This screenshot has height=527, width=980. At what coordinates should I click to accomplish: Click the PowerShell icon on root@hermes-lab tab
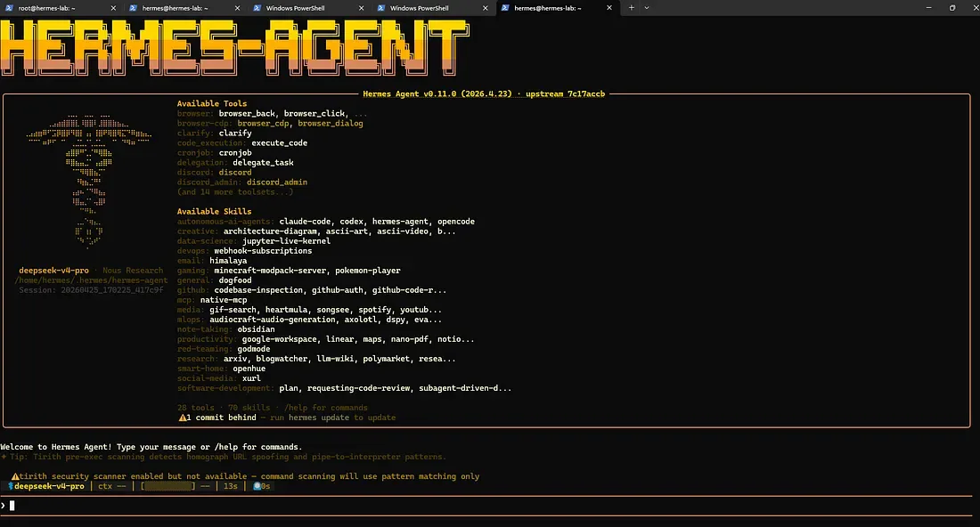(x=10, y=8)
